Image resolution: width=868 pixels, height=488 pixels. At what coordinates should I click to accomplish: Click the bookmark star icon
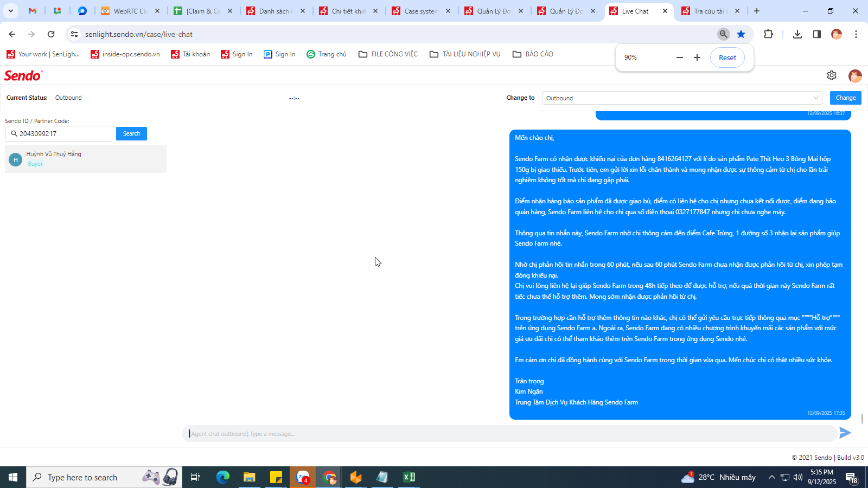click(741, 34)
